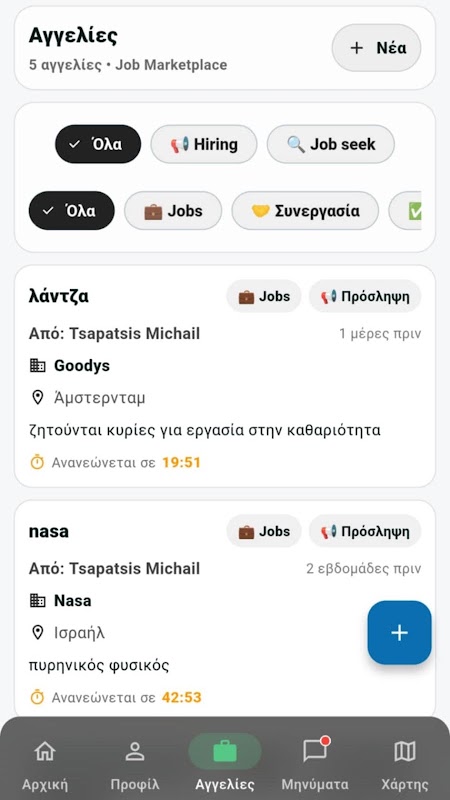Open Μηνύματα with red notification dot
Image resolution: width=450 pixels, height=800 pixels.
point(315,765)
